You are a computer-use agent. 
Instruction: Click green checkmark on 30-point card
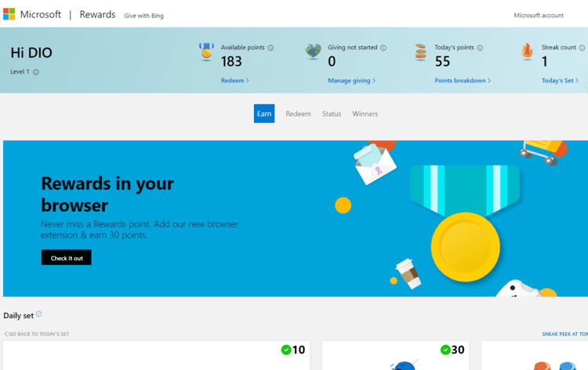tap(445, 350)
